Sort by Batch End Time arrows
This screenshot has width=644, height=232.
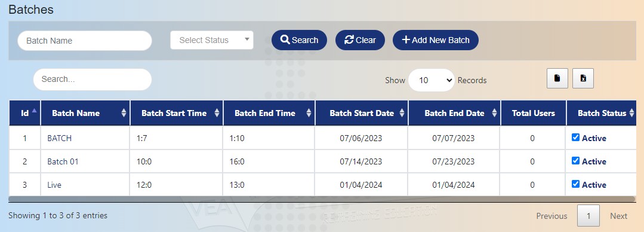click(309, 113)
